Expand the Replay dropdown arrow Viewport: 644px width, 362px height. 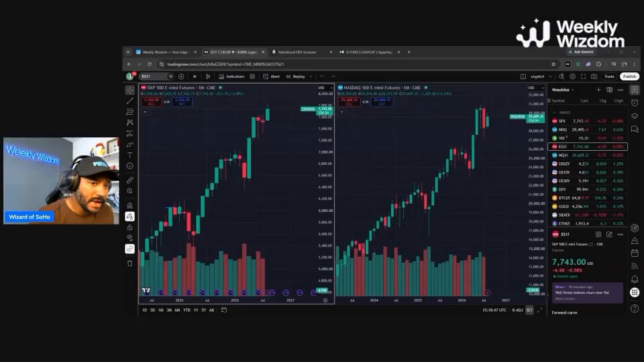(311, 76)
